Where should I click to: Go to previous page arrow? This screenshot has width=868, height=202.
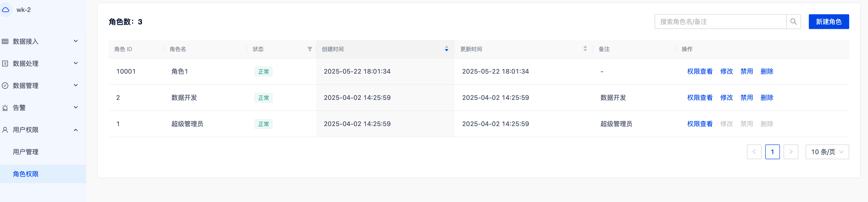click(754, 152)
